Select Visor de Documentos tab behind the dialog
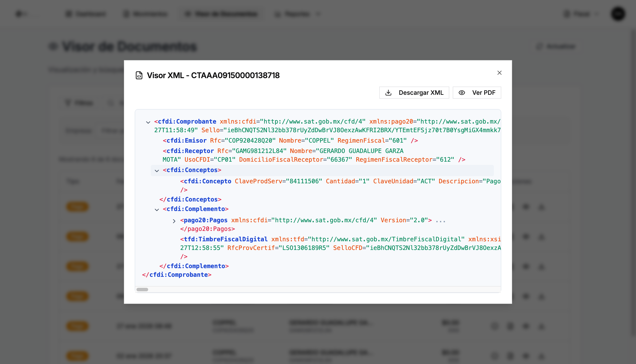 click(x=221, y=14)
